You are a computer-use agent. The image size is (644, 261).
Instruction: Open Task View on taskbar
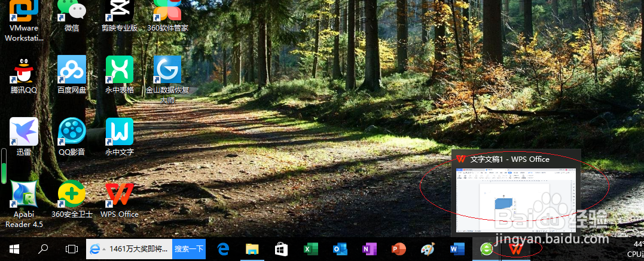72,248
